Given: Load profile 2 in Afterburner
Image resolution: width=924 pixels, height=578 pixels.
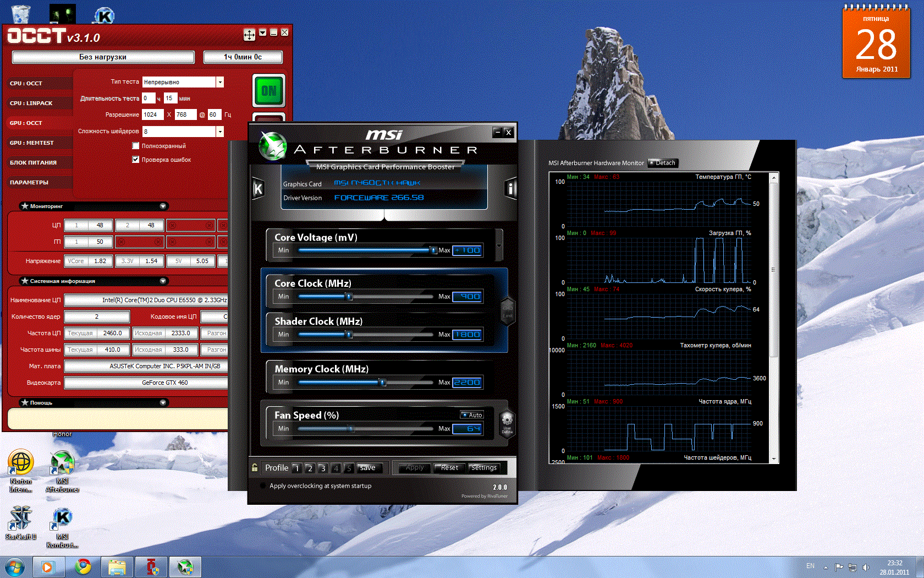Looking at the screenshot, I should 310,468.
